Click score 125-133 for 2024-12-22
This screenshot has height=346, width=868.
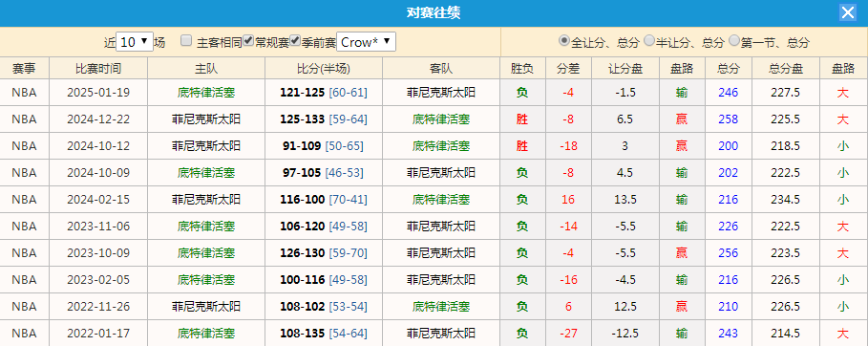(303, 119)
